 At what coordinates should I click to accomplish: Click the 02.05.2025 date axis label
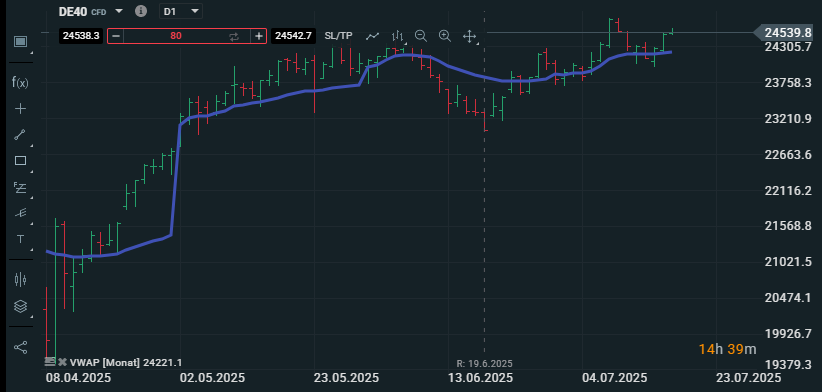[212, 377]
